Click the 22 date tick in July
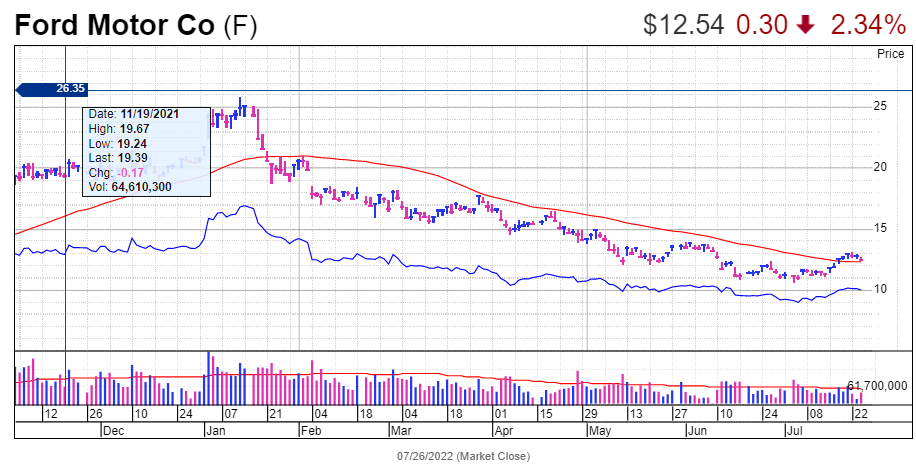The height and width of the screenshot is (466, 916). (861, 414)
